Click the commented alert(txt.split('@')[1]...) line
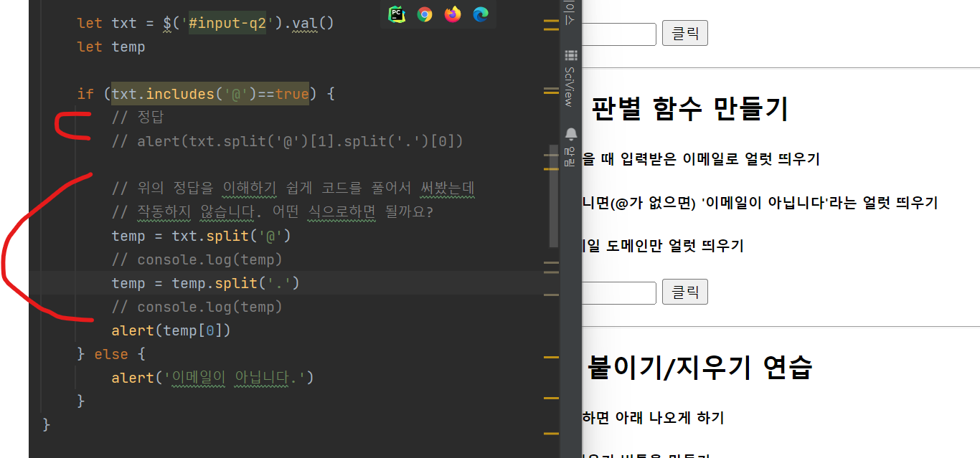Viewport: 980px width, 458px height. (287, 141)
